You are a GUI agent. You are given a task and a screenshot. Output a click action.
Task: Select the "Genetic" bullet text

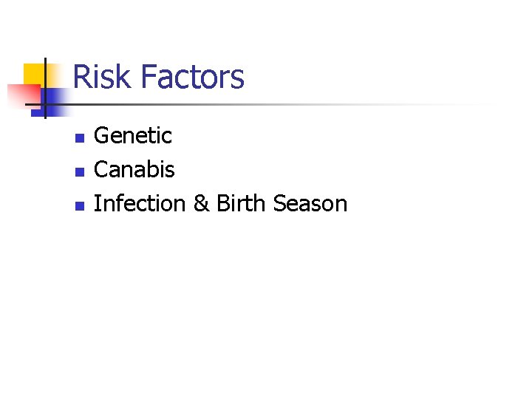tap(133, 136)
